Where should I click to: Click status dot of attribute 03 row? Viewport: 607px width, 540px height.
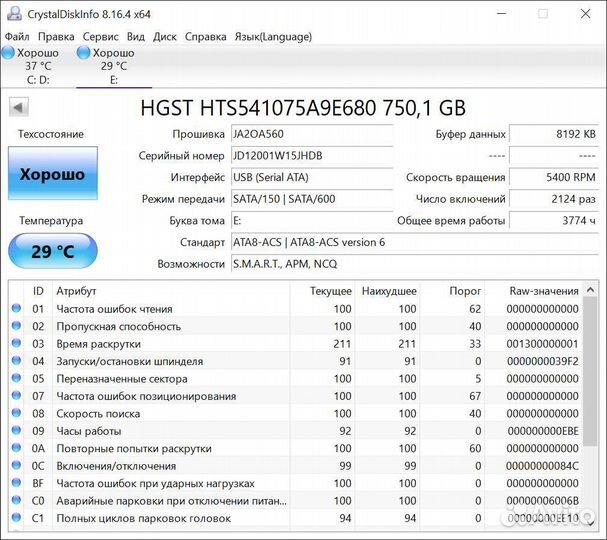16,343
